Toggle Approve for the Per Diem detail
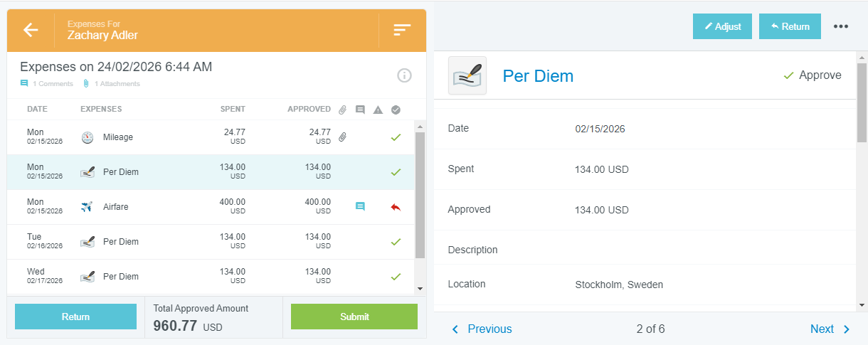The height and width of the screenshot is (345, 868). pos(812,75)
